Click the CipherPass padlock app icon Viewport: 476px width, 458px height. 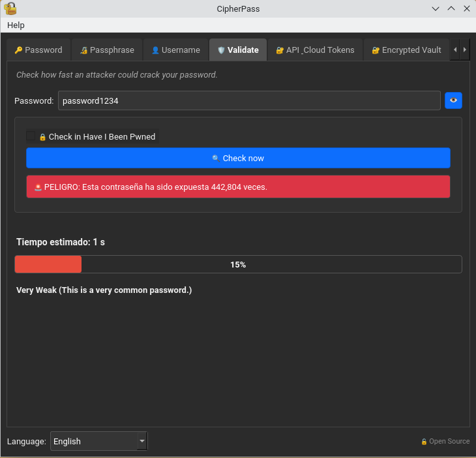(10, 8)
